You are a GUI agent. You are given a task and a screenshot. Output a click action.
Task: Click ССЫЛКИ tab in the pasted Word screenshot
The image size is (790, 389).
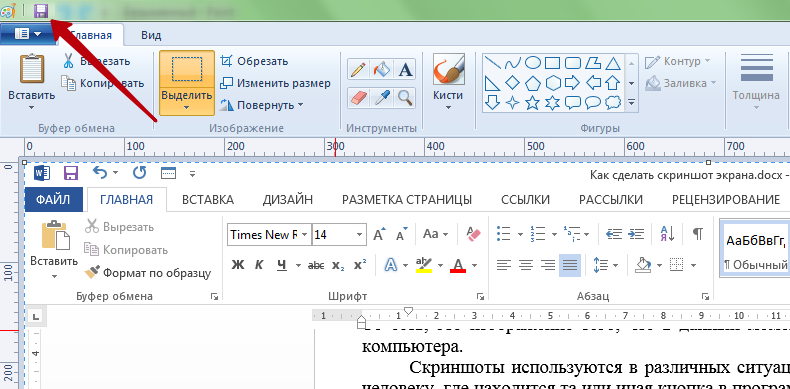(525, 200)
